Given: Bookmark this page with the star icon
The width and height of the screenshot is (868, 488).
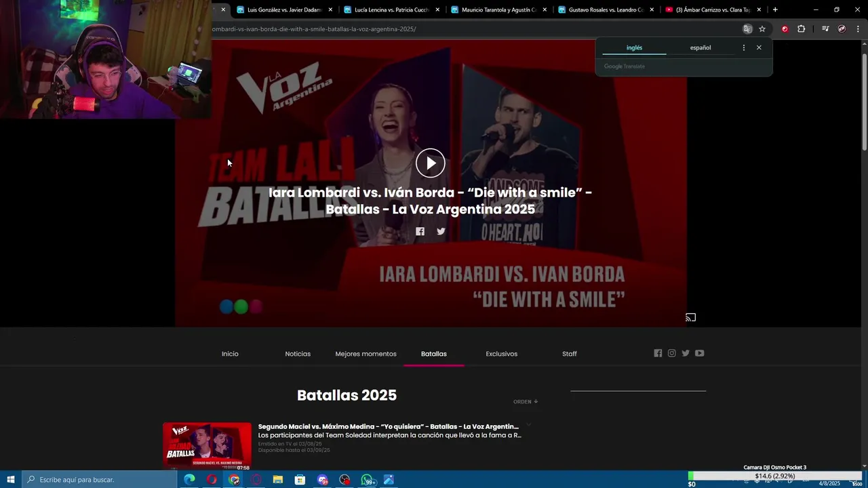Looking at the screenshot, I should click(762, 29).
